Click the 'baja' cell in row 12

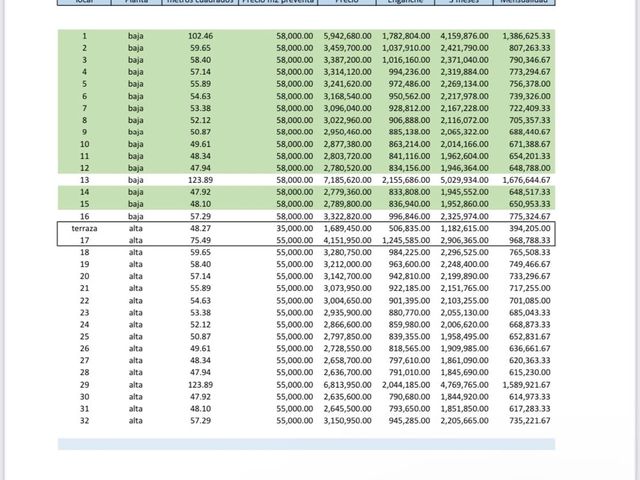click(x=136, y=168)
